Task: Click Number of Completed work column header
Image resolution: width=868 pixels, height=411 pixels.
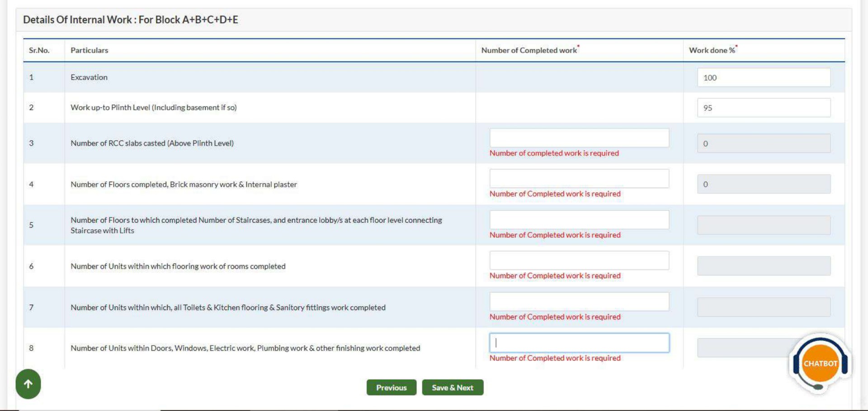Action: tap(530, 50)
